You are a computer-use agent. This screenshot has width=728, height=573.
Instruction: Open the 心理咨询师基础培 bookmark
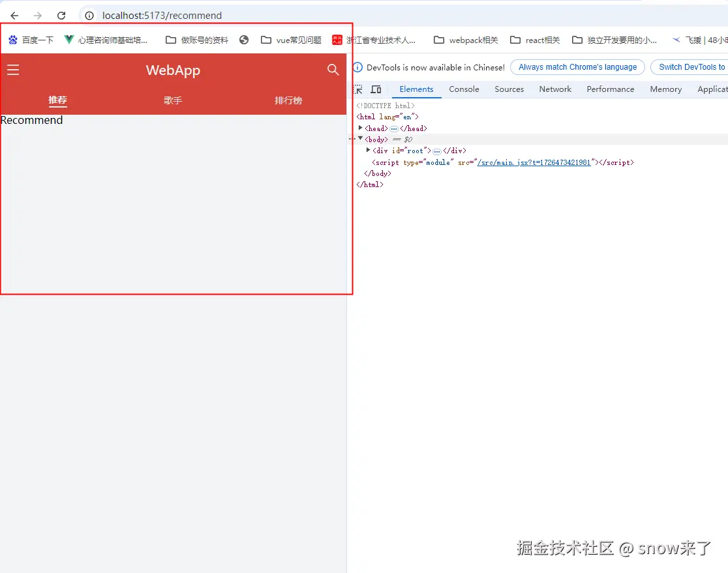coord(106,40)
